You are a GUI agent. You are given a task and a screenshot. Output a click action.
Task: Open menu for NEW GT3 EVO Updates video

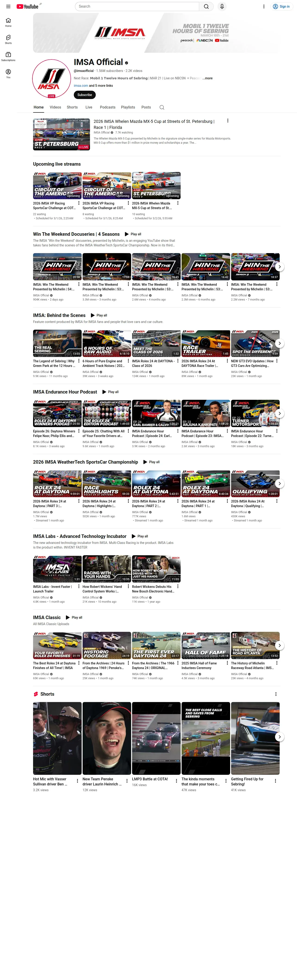point(277,361)
